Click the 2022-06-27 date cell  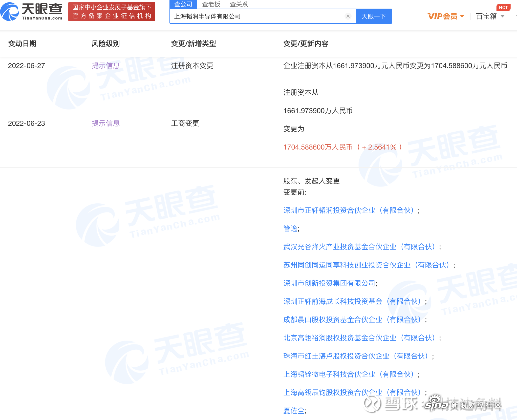27,66
